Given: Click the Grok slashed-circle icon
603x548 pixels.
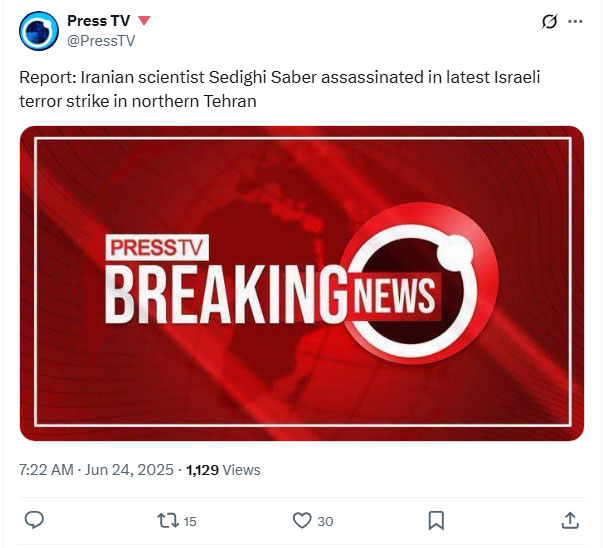Looking at the screenshot, I should click(548, 21).
